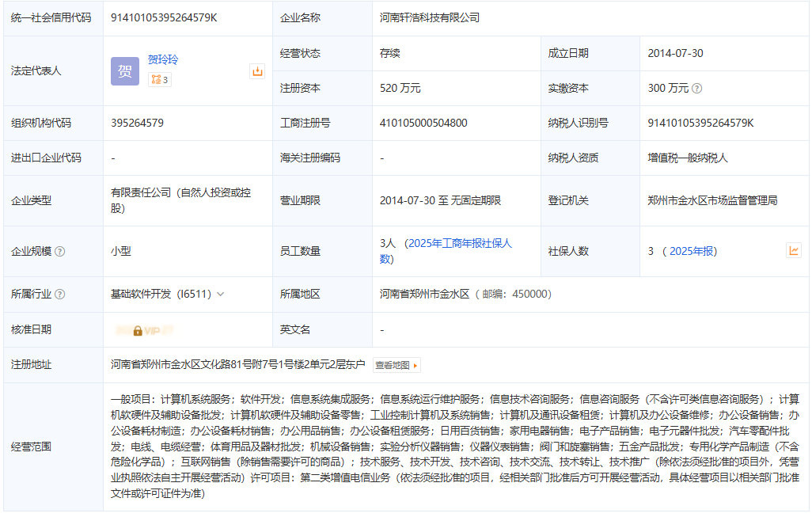Image resolution: width=812 pixels, height=517 pixels.
Task: Select the registered address text
Action: point(237,365)
